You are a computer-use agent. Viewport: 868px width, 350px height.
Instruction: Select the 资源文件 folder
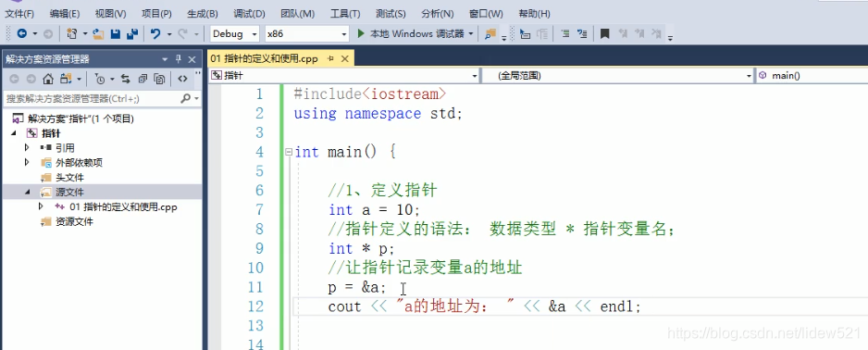74,221
